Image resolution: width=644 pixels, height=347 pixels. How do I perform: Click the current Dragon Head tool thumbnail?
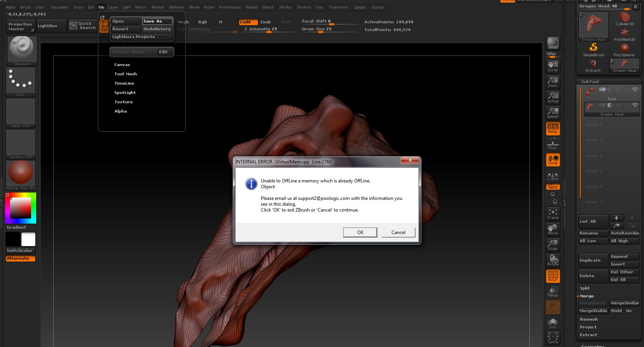tap(593, 26)
